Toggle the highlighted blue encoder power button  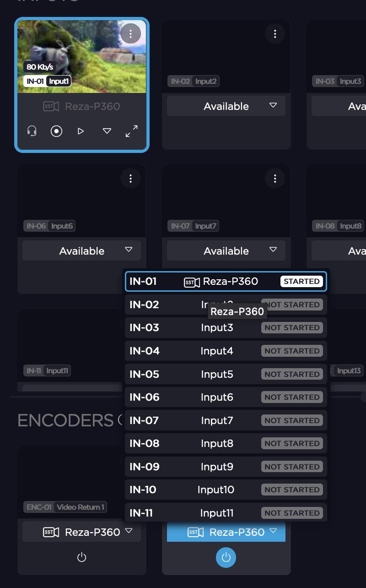click(226, 557)
